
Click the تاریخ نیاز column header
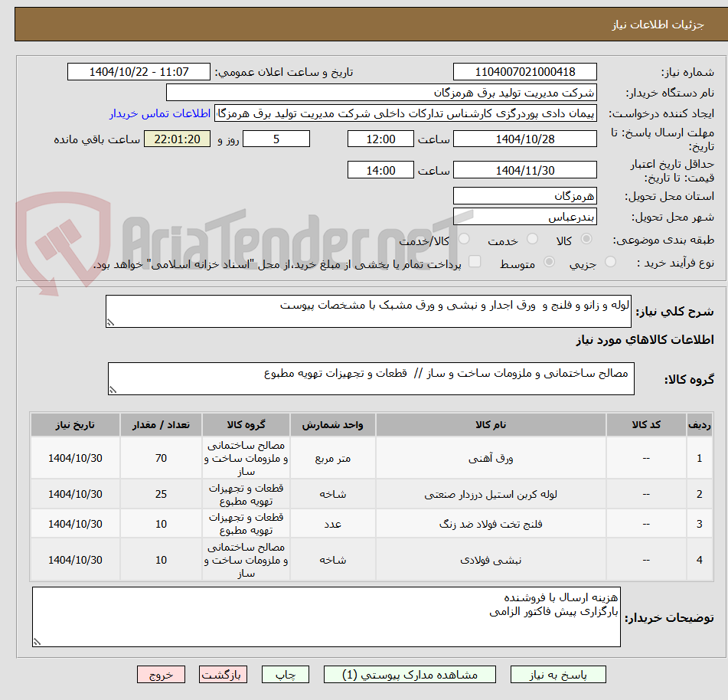(x=75, y=424)
